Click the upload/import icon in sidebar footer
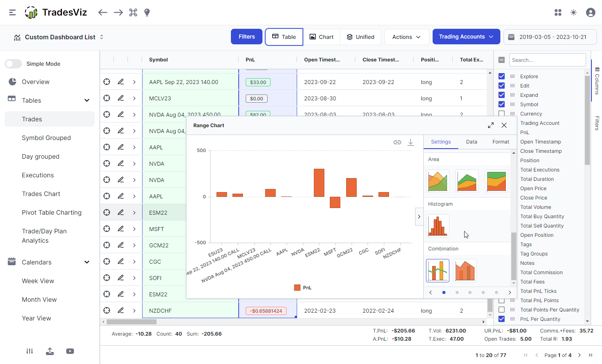The width and height of the screenshot is (602, 364). coord(50,351)
